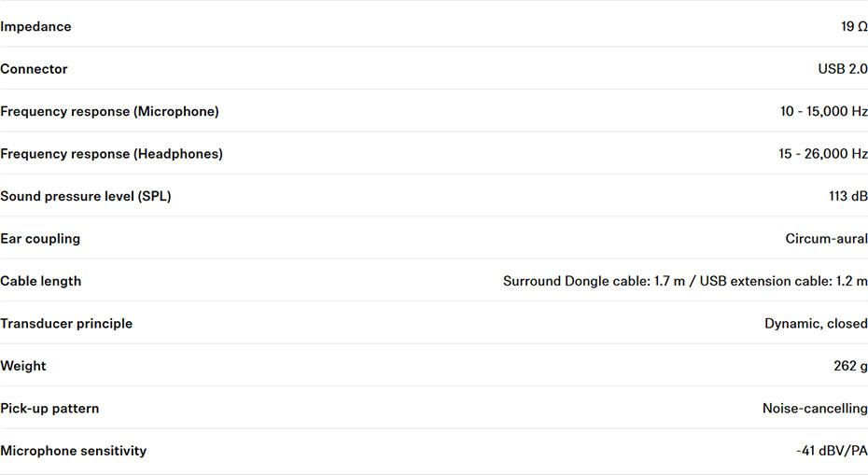Click Sound pressure level (SPL) label
This screenshot has width=868, height=475.
coord(86,197)
